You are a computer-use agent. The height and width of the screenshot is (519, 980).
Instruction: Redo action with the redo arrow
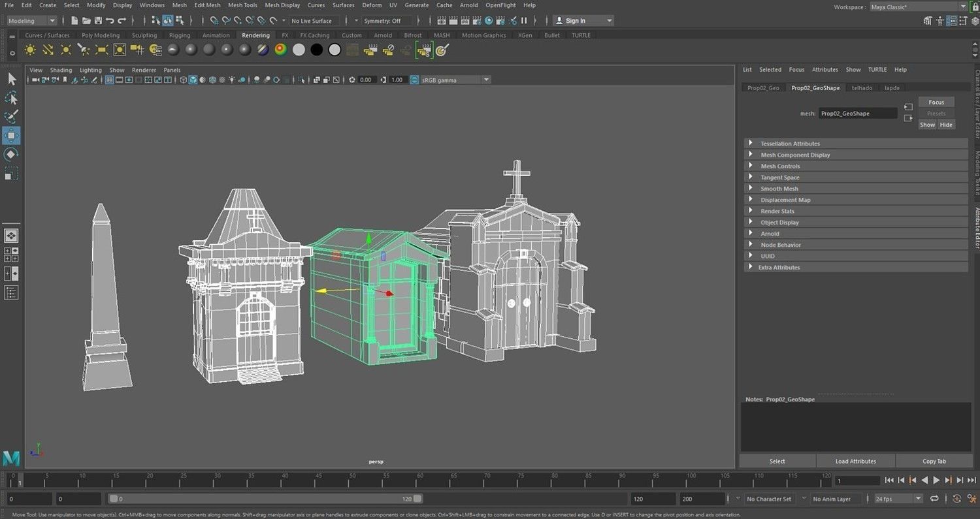click(x=122, y=21)
